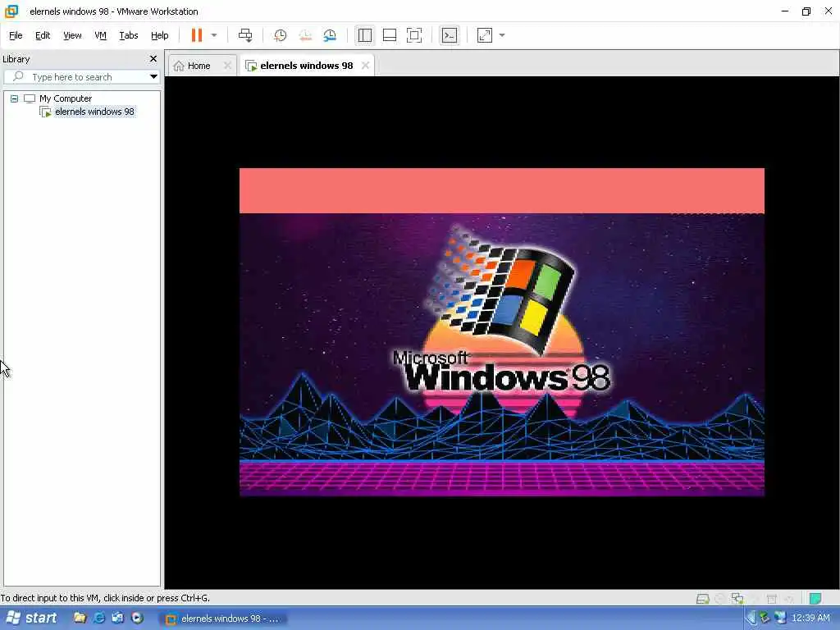840x630 pixels.
Task: Open the Windows Start menu
Action: [31, 619]
